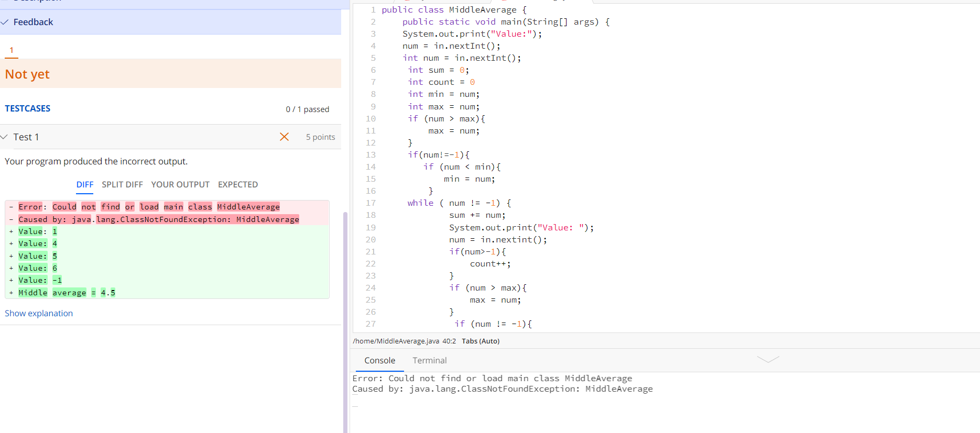Click the diff line 'Middle average = 4.5'

coord(67,293)
